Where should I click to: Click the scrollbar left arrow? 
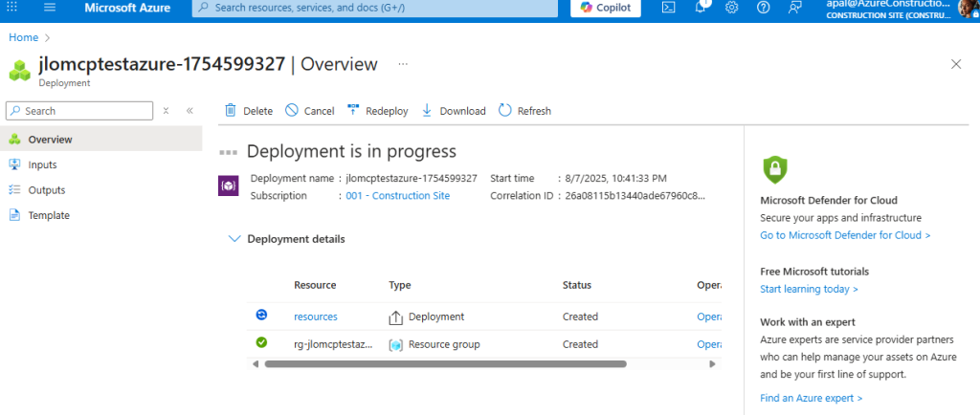pyautogui.click(x=255, y=363)
